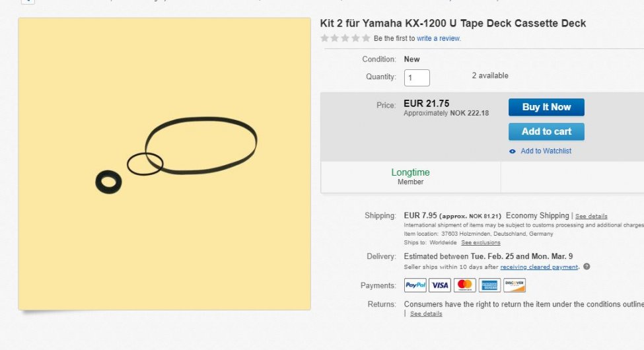The height and width of the screenshot is (350, 644).
Task: Click the Longtime Member seller badge
Action: coord(410,176)
